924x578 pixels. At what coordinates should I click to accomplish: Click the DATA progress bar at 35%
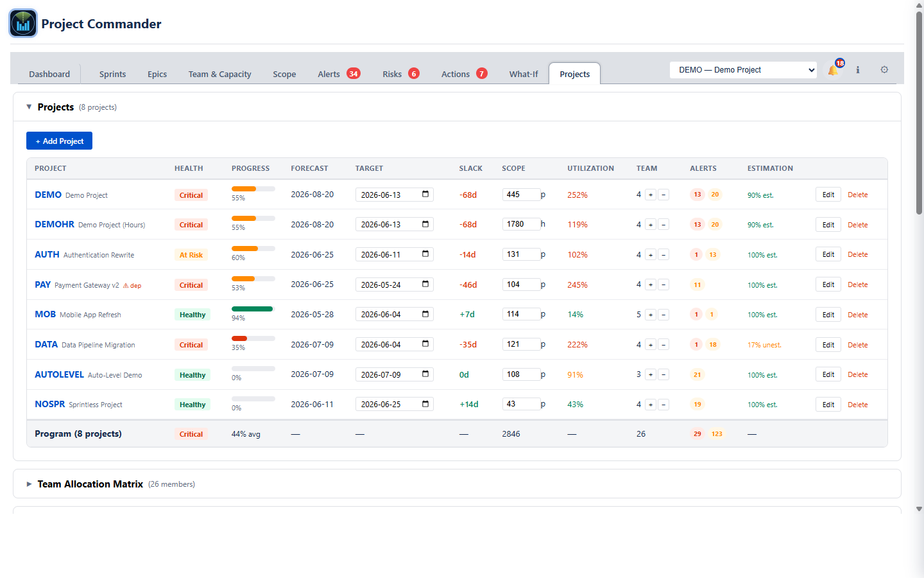click(x=253, y=338)
